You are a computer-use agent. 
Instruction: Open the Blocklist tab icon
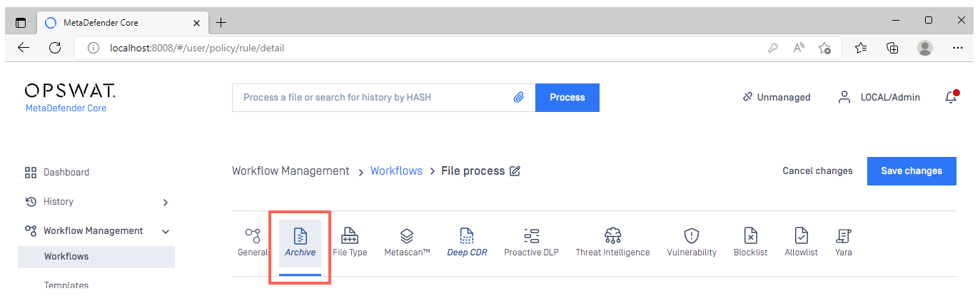751,235
